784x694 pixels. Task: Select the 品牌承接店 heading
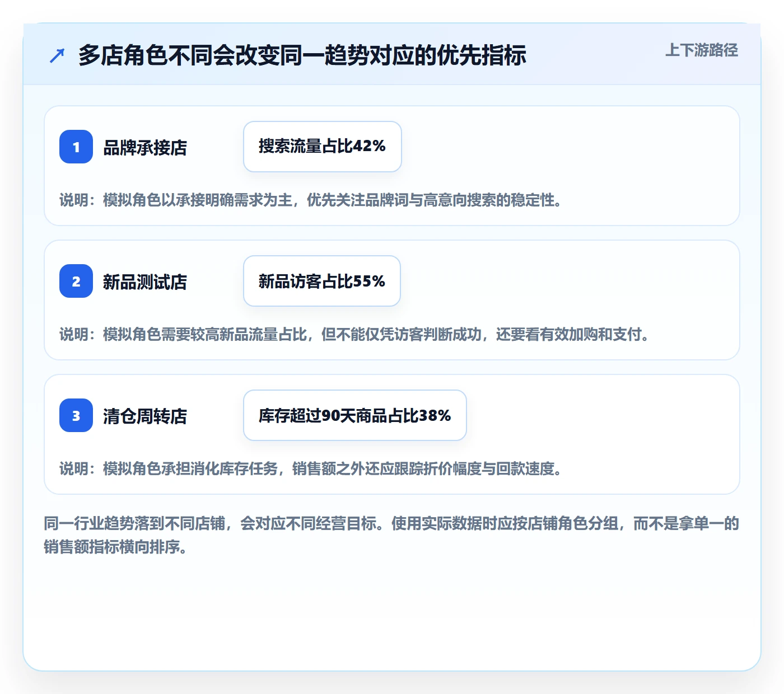[x=145, y=147]
